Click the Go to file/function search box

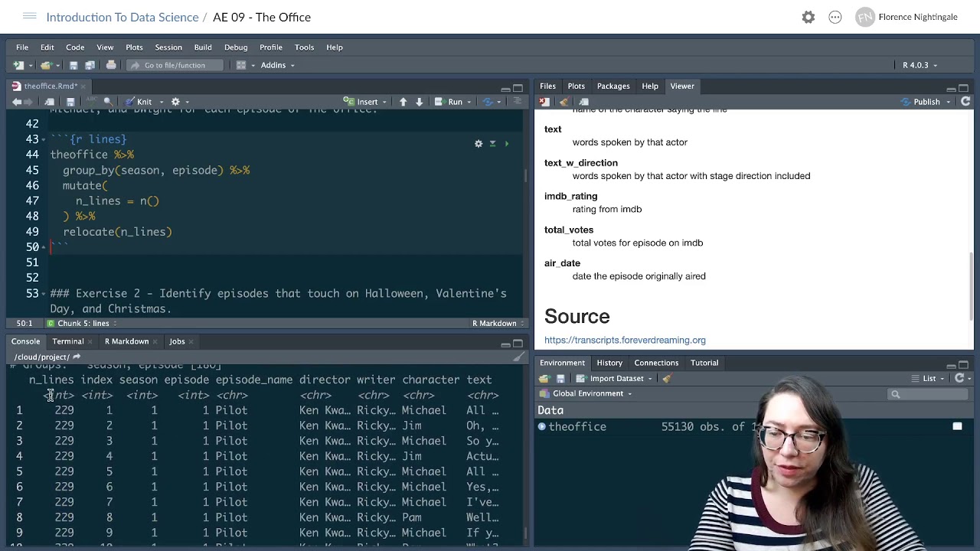pyautogui.click(x=175, y=65)
